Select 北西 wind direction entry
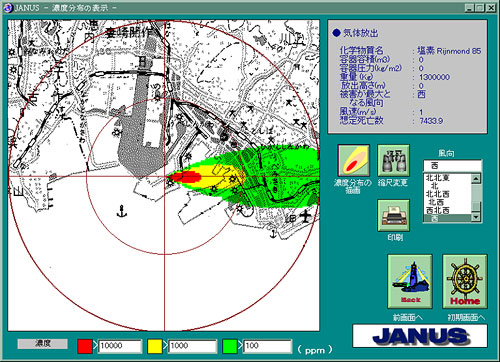The width and height of the screenshot is (500, 362). (436, 202)
